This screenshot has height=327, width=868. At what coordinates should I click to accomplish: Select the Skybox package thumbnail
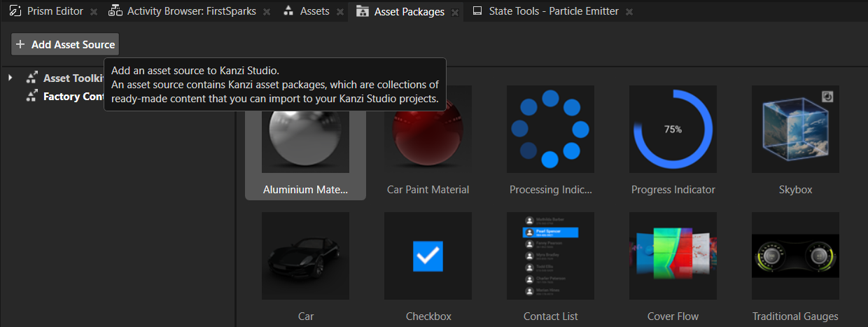[x=795, y=130]
